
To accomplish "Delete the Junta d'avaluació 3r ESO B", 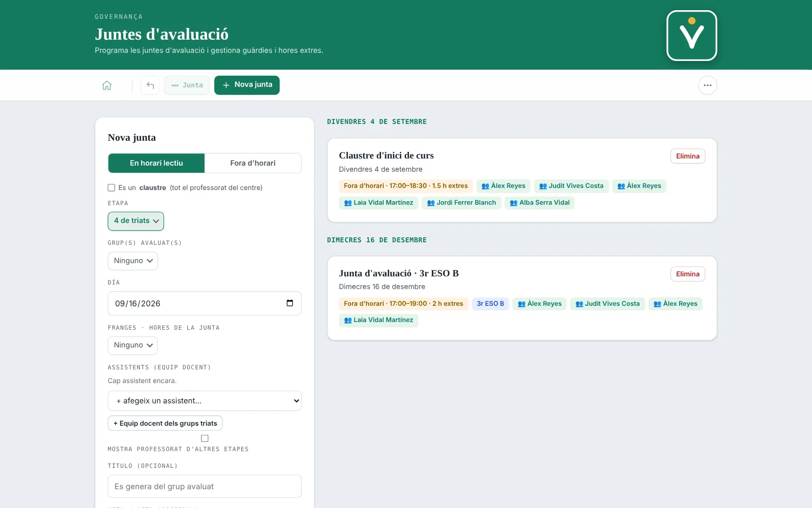I will tap(688, 274).
